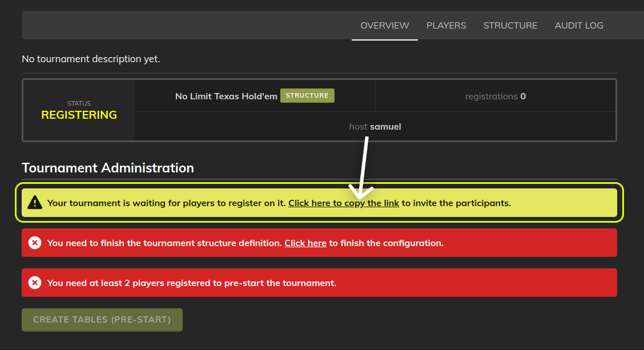Image resolution: width=644 pixels, height=350 pixels.
Task: Click the copy the link hyperlink
Action: 344,203
